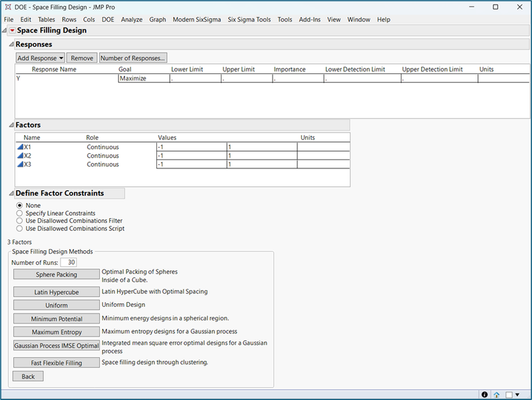Image resolution: width=532 pixels, height=400 pixels.
Task: Open the Analyze menu
Action: [x=132, y=20]
